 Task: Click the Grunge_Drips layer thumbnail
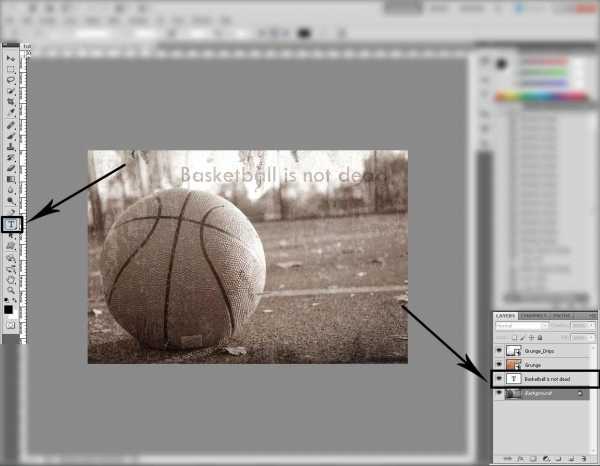point(514,350)
